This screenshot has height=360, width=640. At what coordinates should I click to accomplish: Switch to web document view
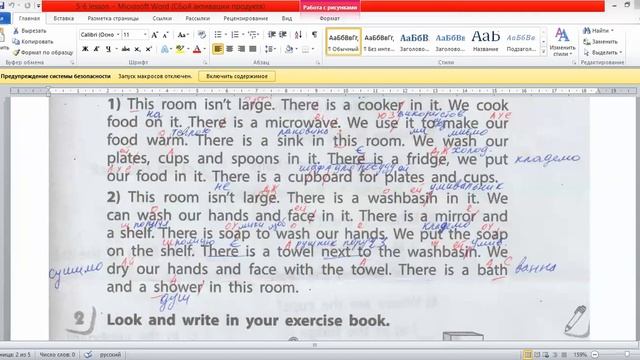point(546,355)
